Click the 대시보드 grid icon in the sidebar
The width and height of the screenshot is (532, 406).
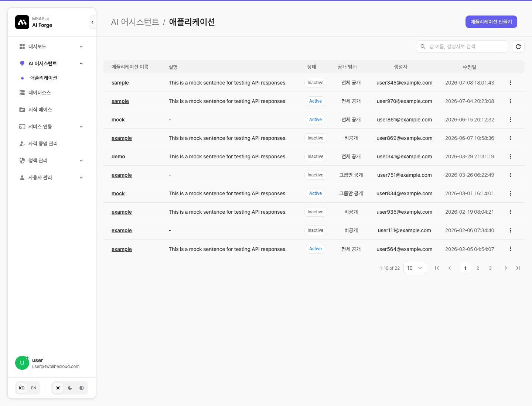click(22, 47)
